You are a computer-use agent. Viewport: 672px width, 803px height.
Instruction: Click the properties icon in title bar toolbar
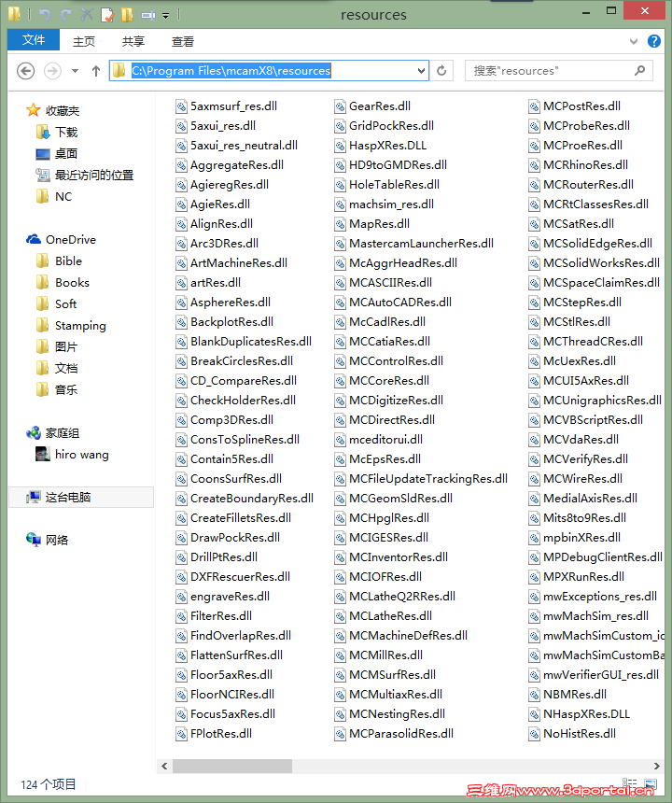(107, 14)
